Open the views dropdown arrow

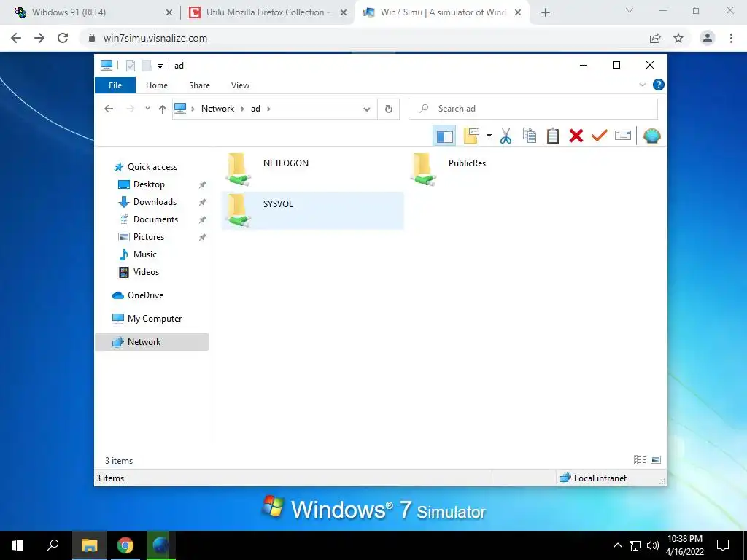(x=489, y=136)
